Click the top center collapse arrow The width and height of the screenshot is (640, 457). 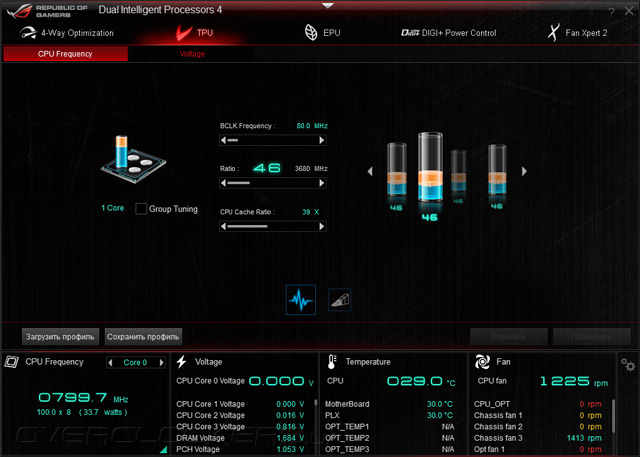[x=328, y=5]
